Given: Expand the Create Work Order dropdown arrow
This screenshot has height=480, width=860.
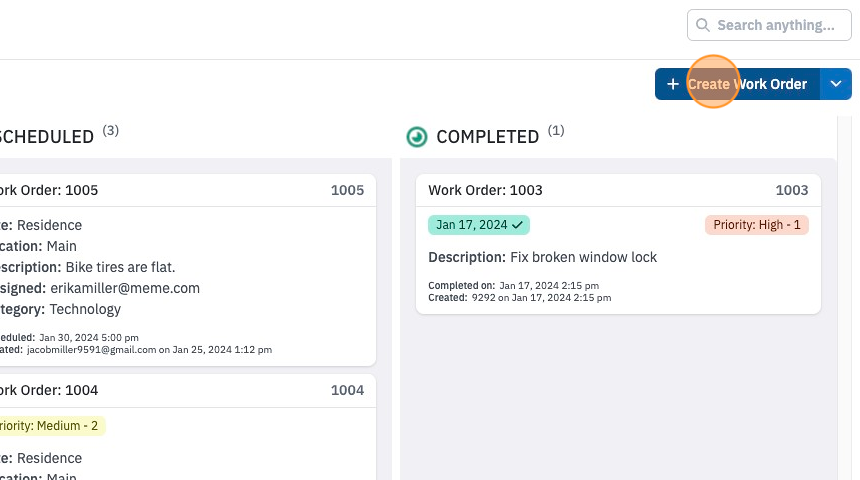Looking at the screenshot, I should 836,84.
